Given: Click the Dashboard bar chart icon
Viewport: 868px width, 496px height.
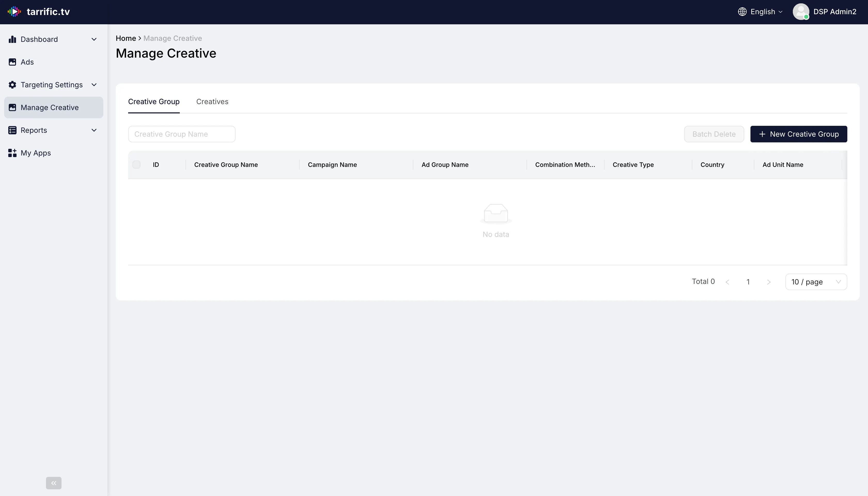Looking at the screenshot, I should (12, 39).
